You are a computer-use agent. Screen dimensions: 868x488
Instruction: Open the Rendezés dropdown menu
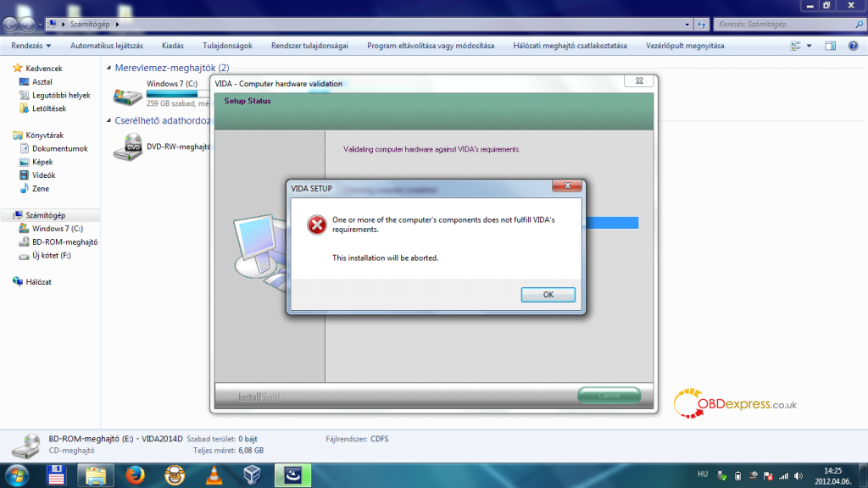(31, 46)
